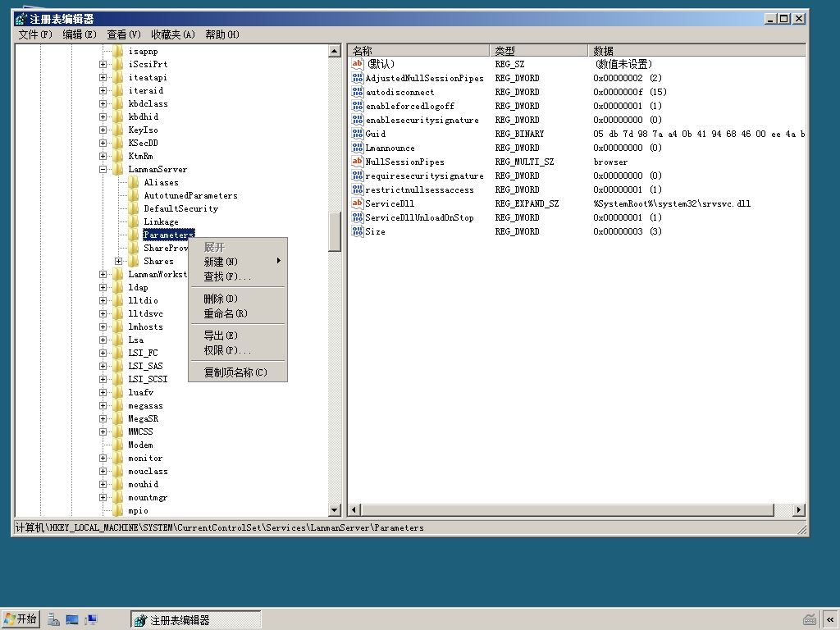Click the DWORD icon beside enablesecuritysignature
The image size is (840, 630).
(358, 120)
